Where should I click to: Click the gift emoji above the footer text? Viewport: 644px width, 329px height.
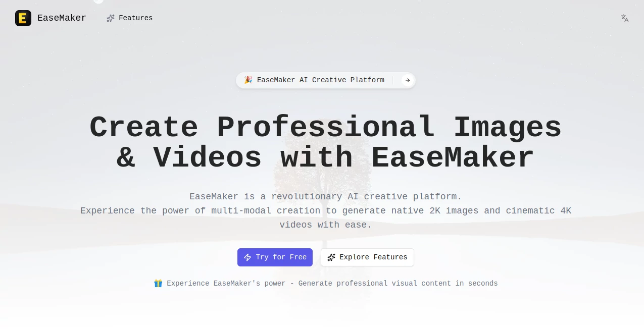[158, 283]
